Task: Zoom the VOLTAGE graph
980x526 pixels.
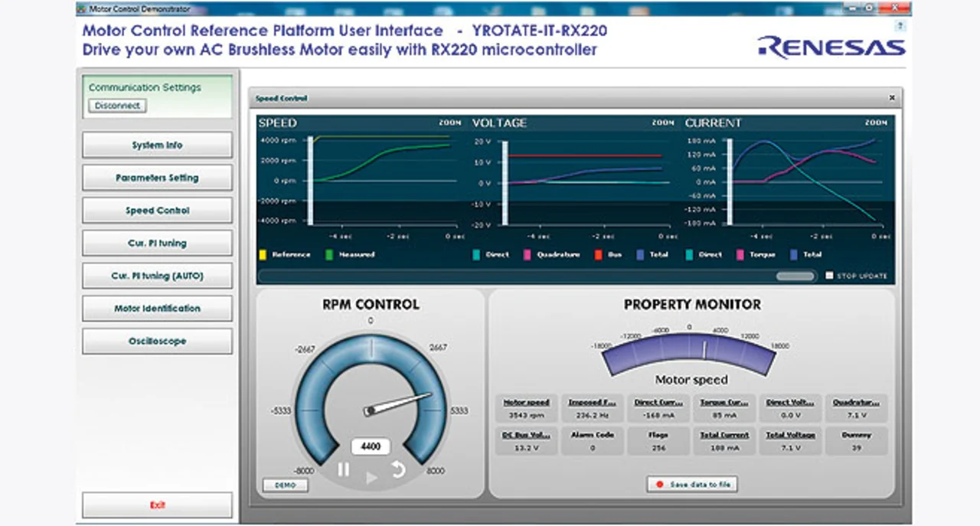Action: [663, 123]
